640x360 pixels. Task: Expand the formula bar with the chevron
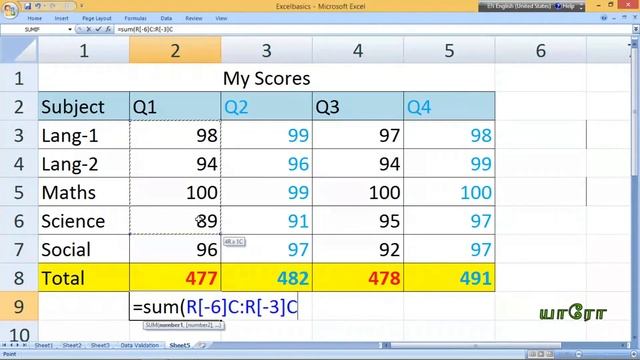[x=636, y=29]
